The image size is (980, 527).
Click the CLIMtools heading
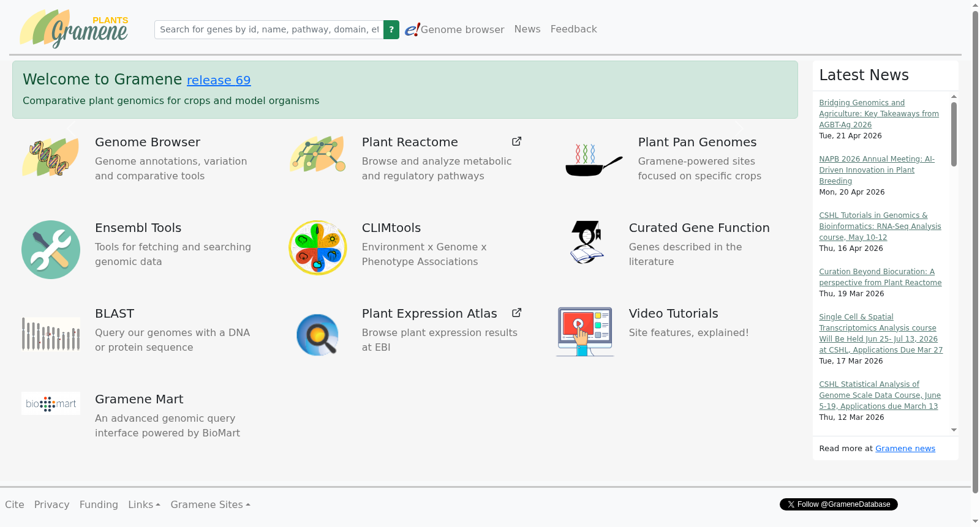[x=391, y=228]
